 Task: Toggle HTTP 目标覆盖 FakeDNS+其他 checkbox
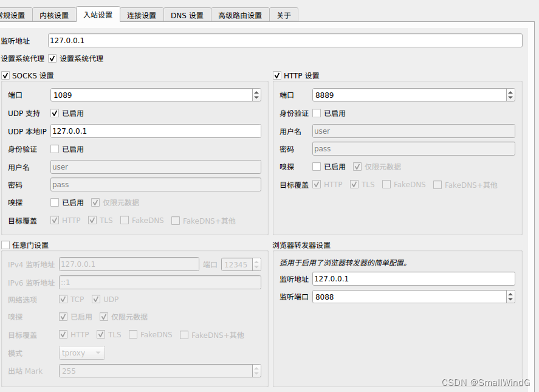click(x=438, y=185)
